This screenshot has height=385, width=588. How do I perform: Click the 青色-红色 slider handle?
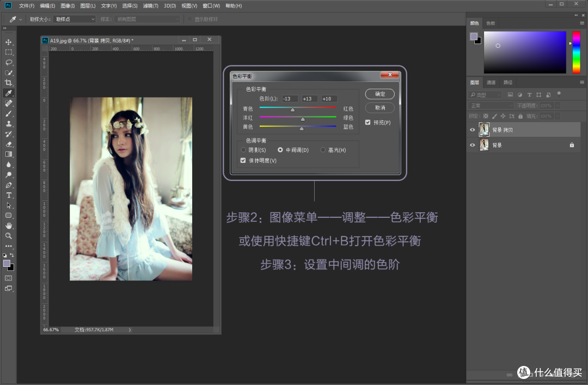click(292, 109)
